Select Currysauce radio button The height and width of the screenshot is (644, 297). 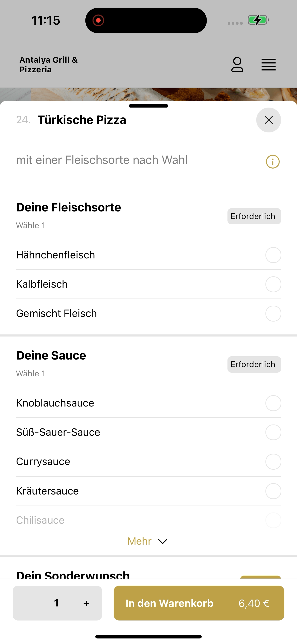pyautogui.click(x=273, y=462)
